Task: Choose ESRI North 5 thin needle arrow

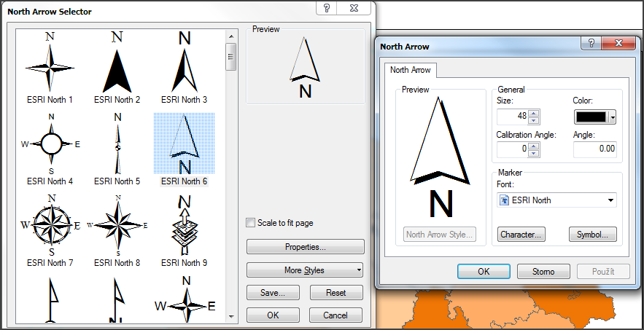Action: point(117,149)
